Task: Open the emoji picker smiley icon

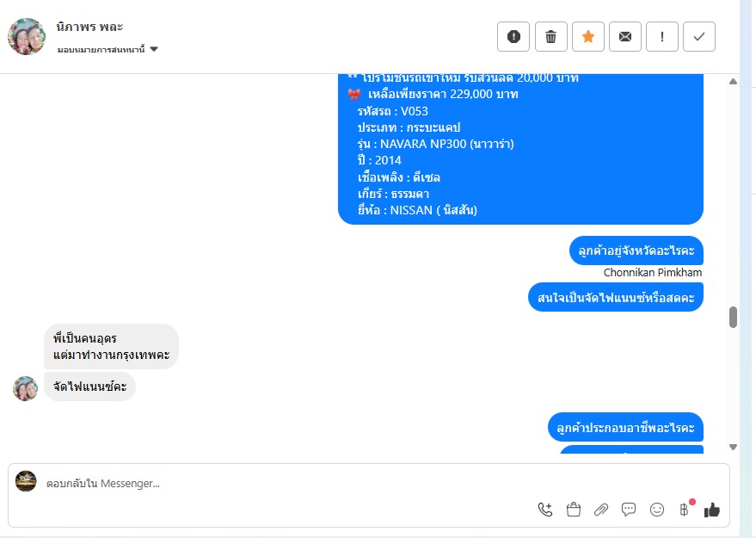Action: [657, 510]
